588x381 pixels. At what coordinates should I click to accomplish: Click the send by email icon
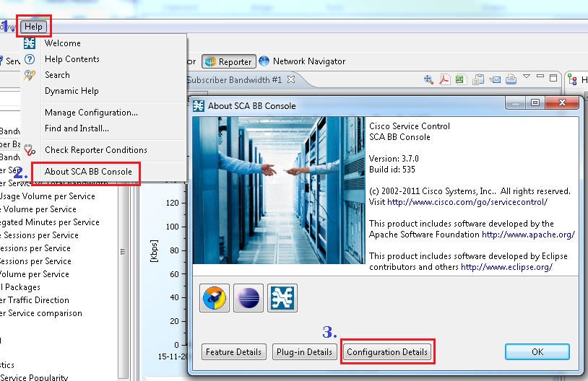click(495, 79)
